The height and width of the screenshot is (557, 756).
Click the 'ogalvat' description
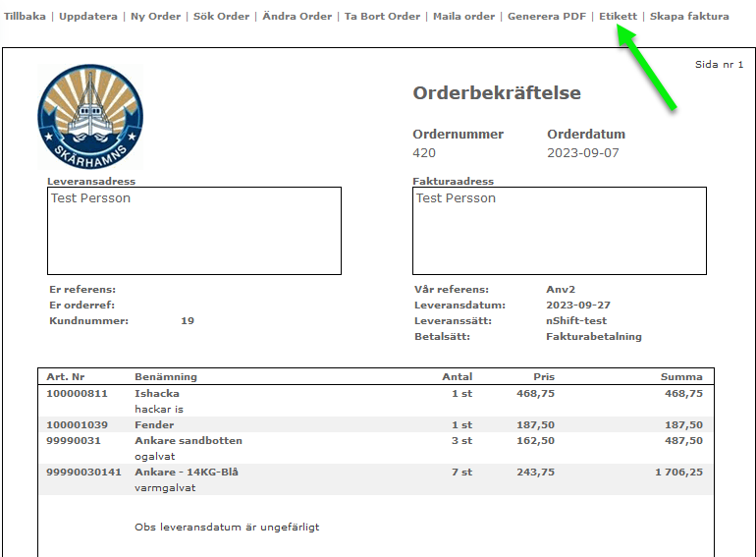[x=155, y=456]
